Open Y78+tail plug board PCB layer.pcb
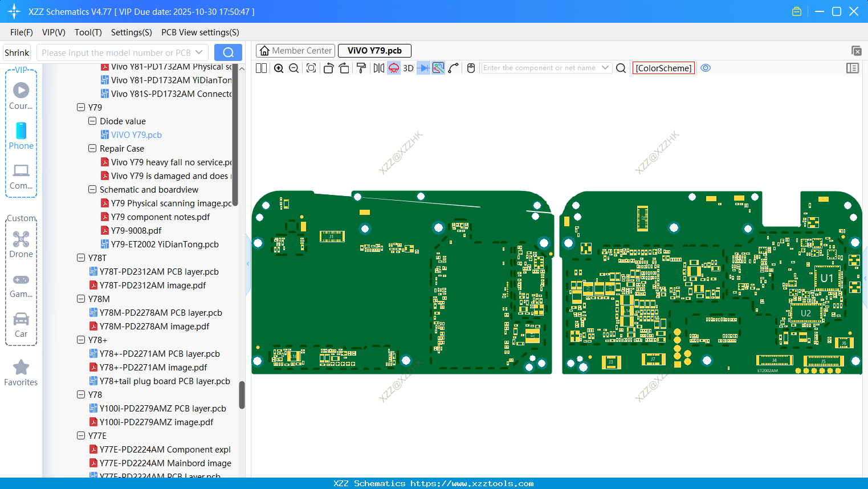The height and width of the screenshot is (489, 868). point(165,381)
